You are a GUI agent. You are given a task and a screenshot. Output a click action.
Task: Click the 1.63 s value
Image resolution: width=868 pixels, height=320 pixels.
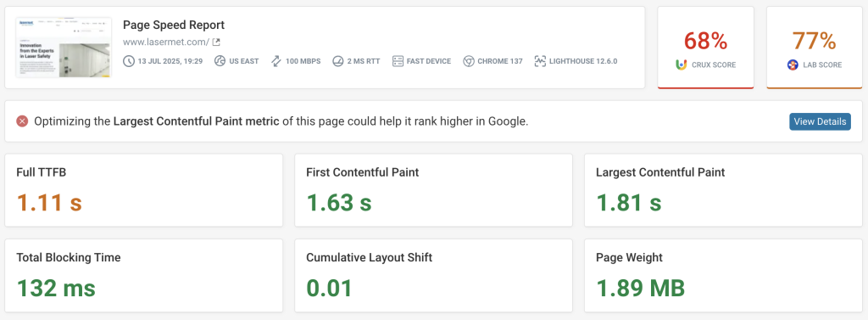339,202
